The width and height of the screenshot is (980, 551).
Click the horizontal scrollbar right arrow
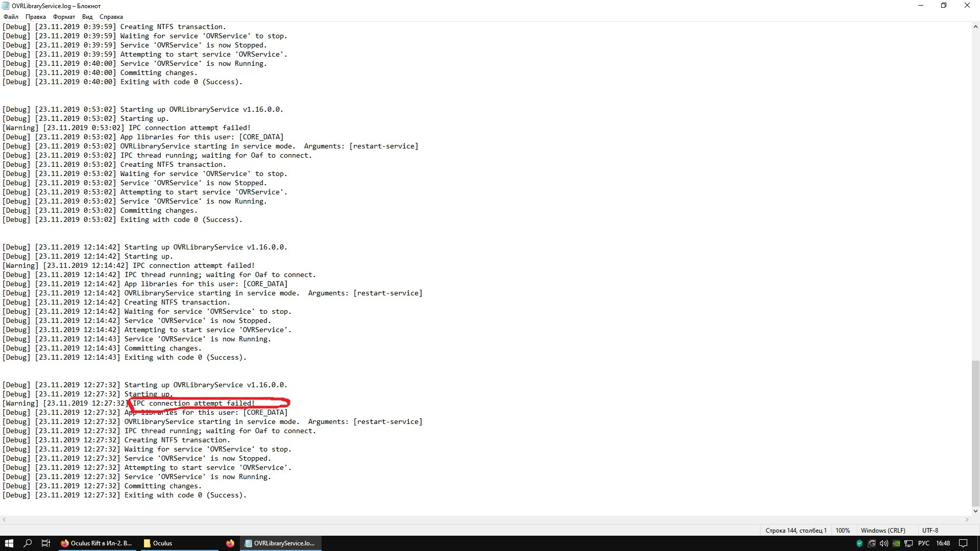point(967,519)
